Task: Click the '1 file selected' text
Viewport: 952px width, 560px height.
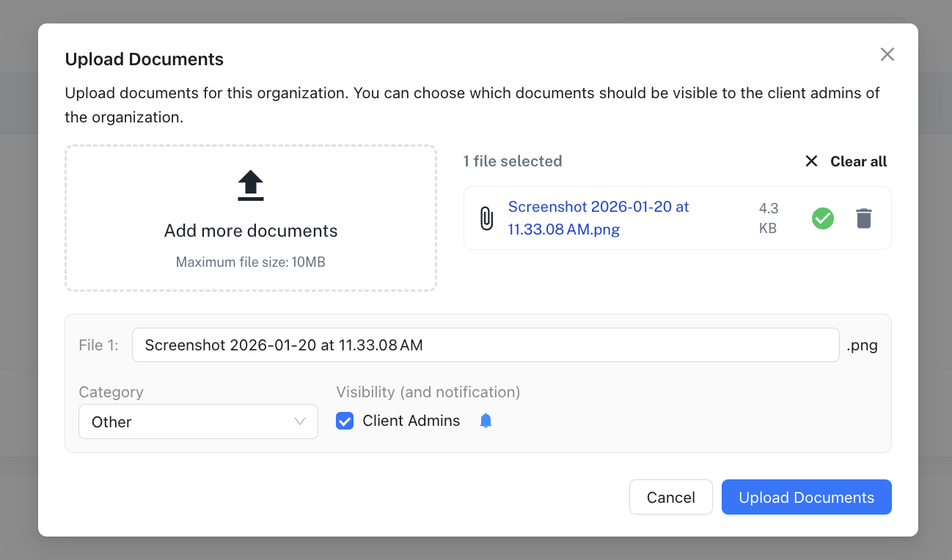Action: (513, 161)
